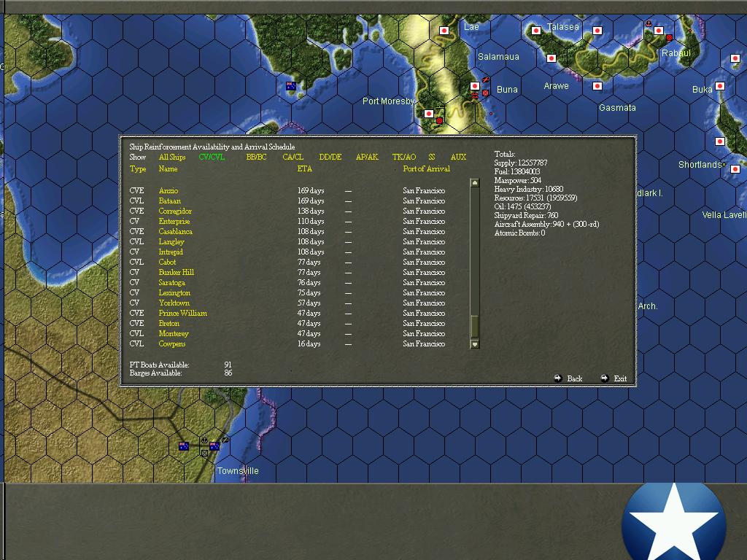Click Japanese flag at Shortlands
The image size is (747, 560).
(735, 169)
